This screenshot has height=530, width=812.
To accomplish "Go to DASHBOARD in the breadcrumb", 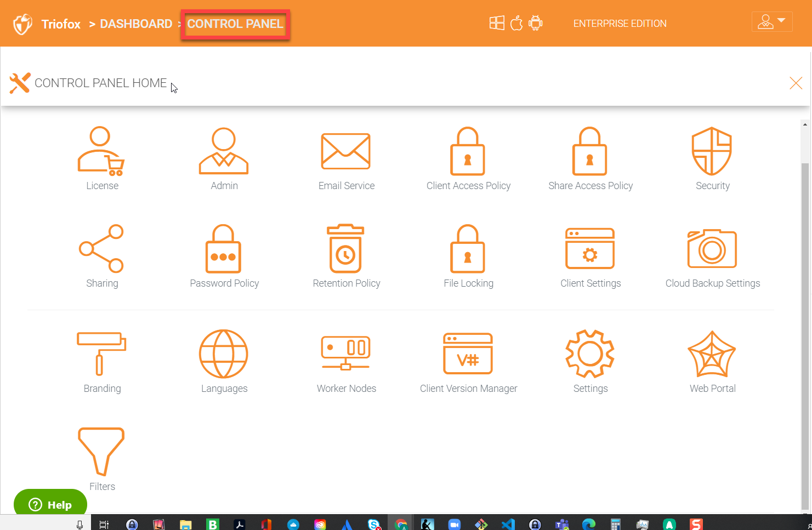I will (x=136, y=24).
